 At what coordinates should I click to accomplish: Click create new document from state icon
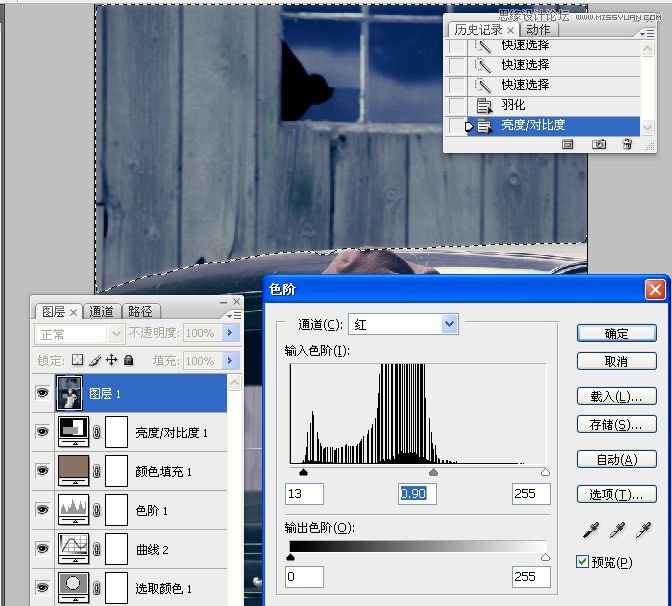click(x=567, y=145)
